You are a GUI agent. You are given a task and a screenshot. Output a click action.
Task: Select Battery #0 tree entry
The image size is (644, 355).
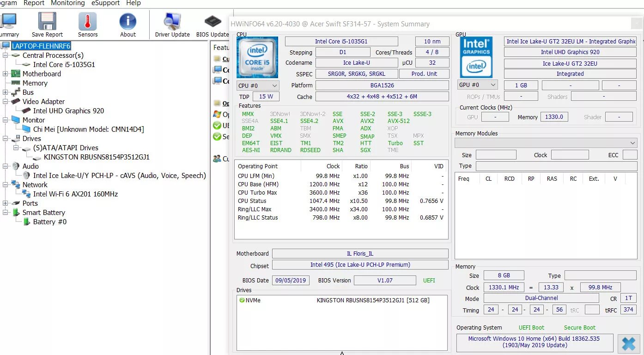49,222
